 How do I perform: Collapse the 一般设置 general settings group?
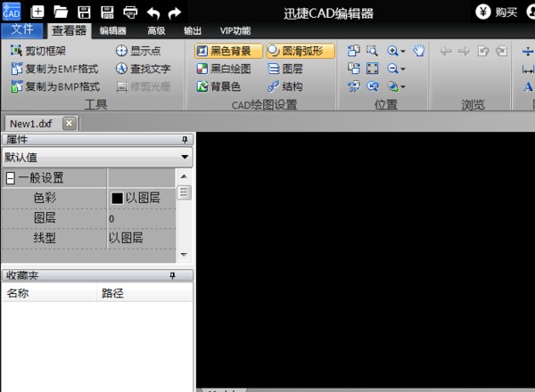pos(10,178)
